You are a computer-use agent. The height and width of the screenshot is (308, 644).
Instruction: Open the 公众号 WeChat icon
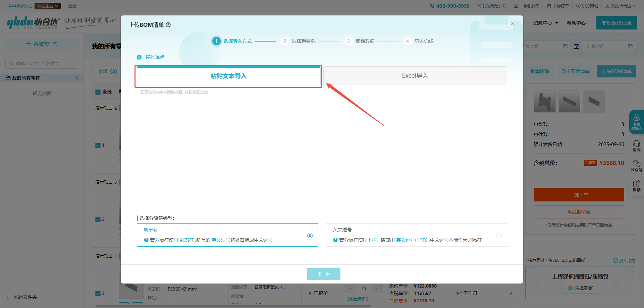click(x=636, y=164)
